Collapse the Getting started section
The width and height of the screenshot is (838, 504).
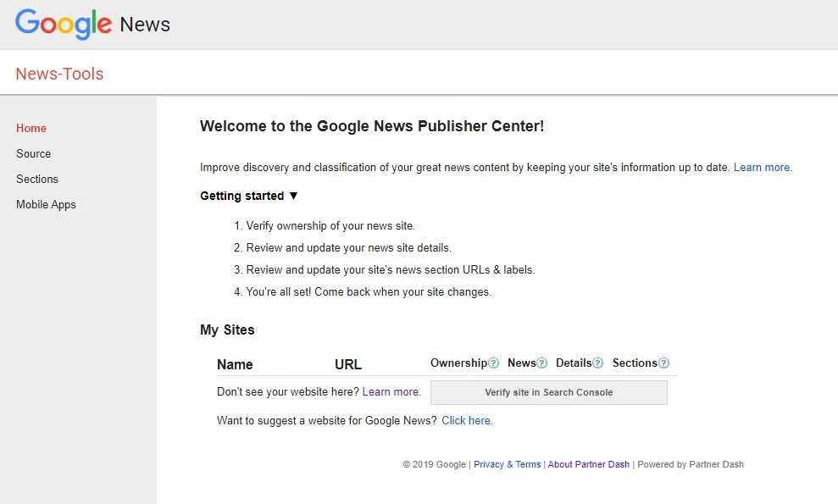(249, 196)
